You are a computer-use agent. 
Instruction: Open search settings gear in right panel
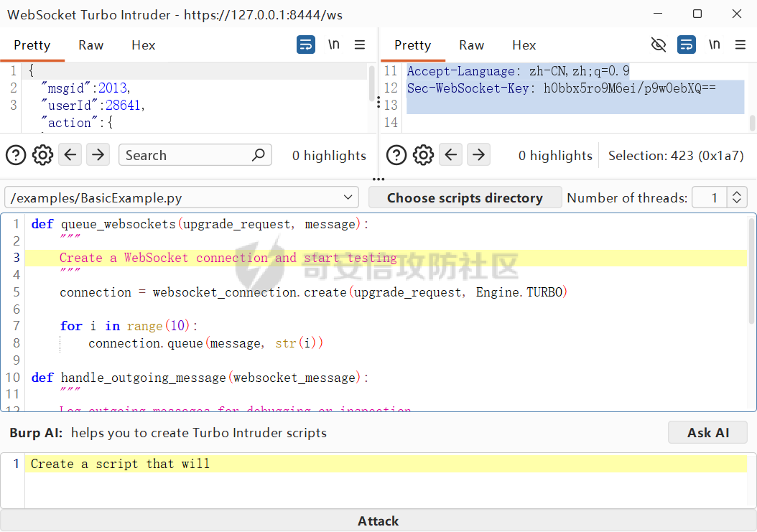424,156
